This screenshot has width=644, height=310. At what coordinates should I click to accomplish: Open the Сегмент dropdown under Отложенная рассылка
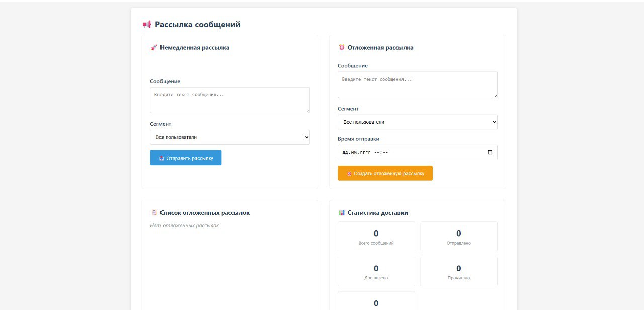coord(418,122)
